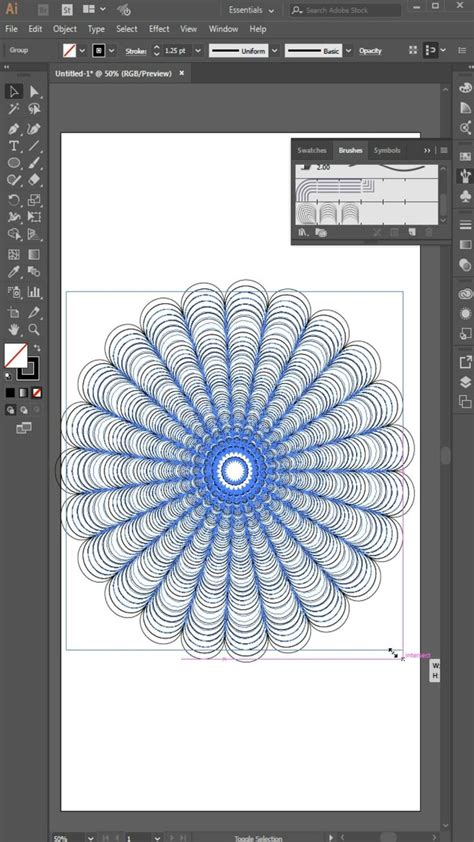Switch to the Symbols tab

387,150
